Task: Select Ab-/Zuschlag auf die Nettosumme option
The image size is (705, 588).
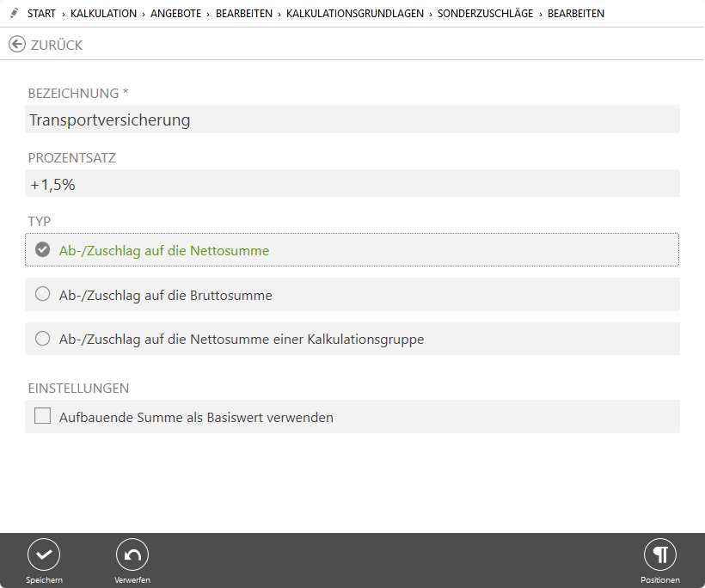Action: [x=42, y=250]
